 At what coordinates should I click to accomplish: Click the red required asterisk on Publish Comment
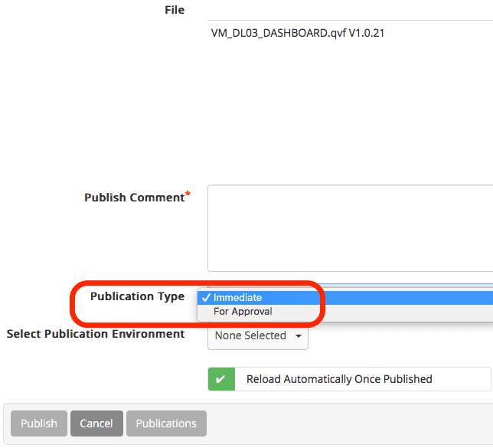[188, 196]
